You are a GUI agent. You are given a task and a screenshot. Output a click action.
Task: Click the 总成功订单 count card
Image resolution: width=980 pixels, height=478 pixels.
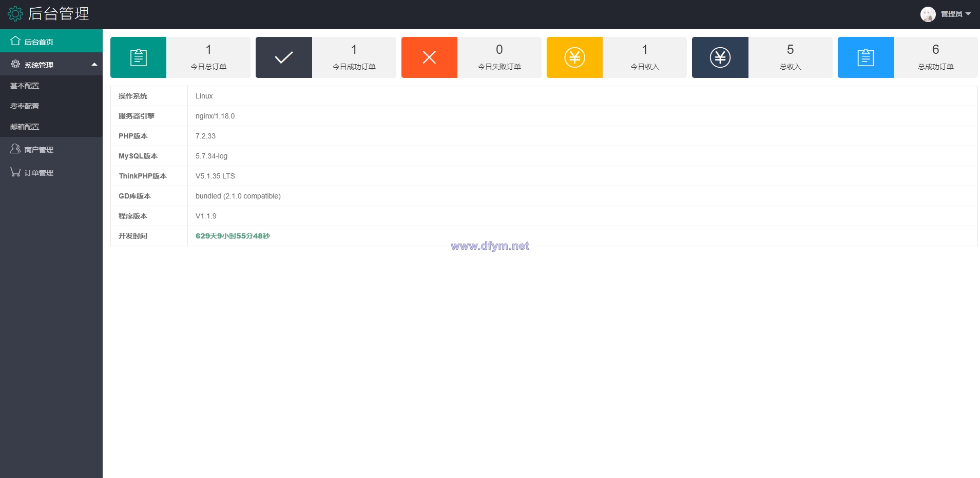(x=935, y=57)
